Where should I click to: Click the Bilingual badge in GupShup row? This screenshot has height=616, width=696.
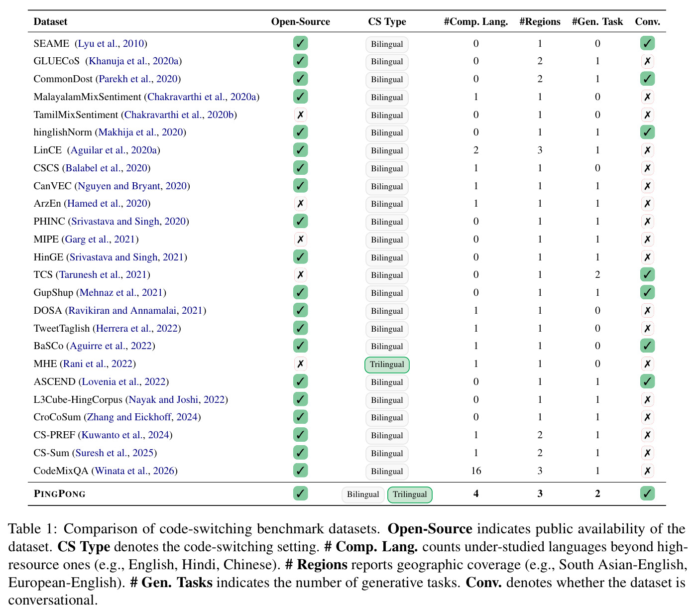pos(387,293)
